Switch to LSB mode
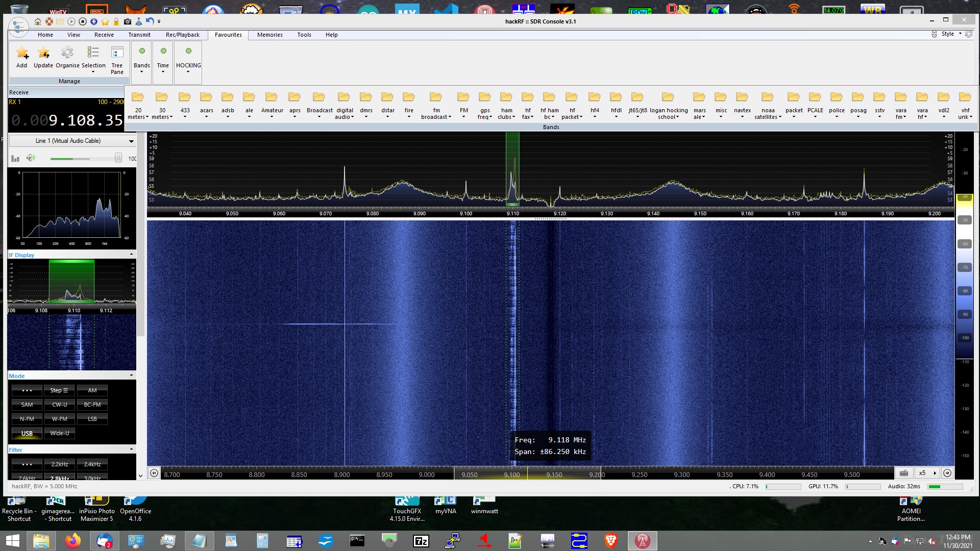 pyautogui.click(x=92, y=419)
